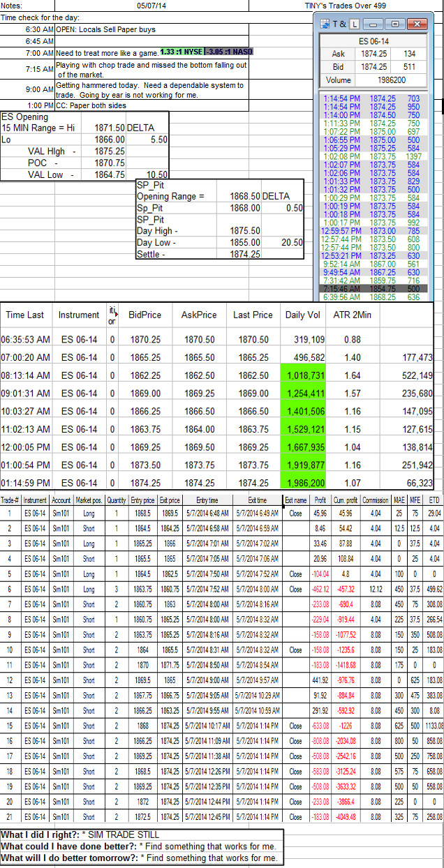Click the Bid size 511 in T&L window
This screenshot has height=868, width=444.
[x=408, y=67]
